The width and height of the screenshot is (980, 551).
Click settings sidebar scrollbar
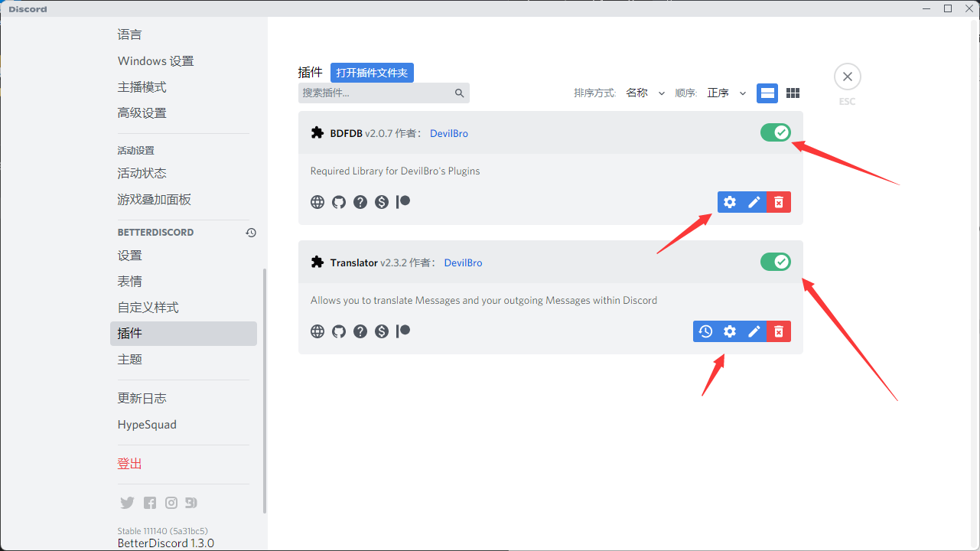(x=265, y=390)
